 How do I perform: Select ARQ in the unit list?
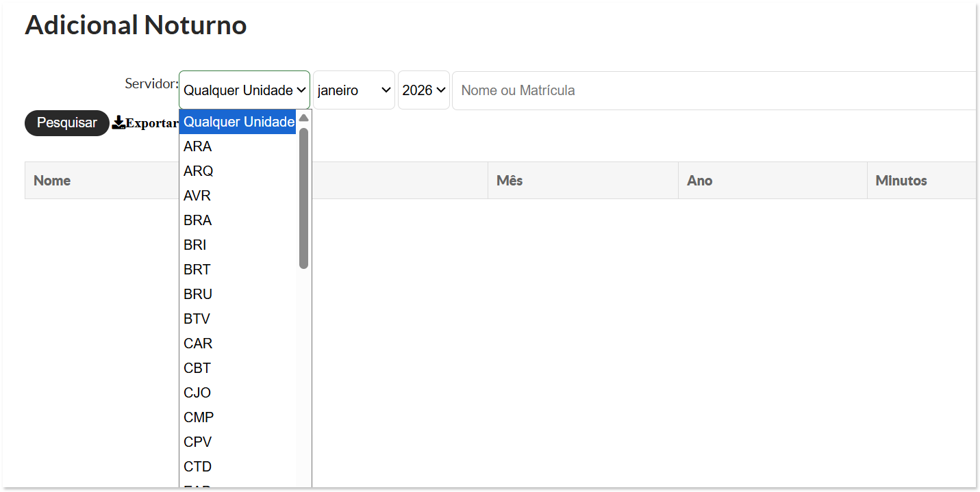[x=199, y=171]
